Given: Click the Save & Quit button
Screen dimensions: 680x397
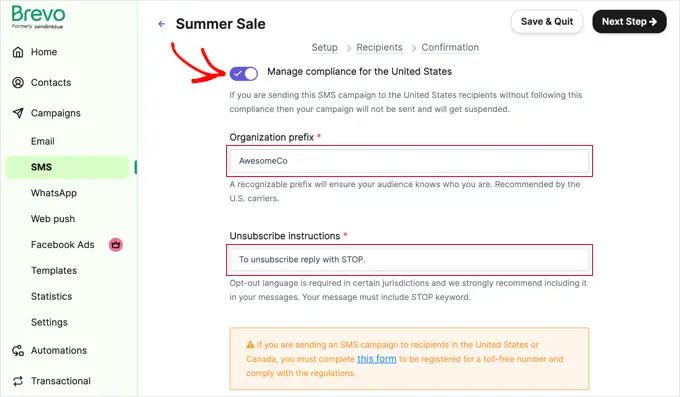Looking at the screenshot, I should coord(547,22).
